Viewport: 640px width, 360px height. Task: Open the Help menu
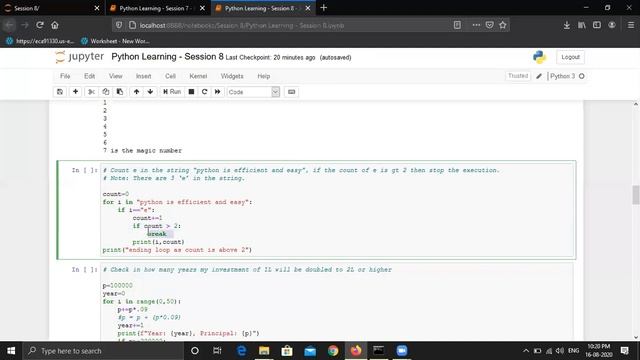[264, 76]
